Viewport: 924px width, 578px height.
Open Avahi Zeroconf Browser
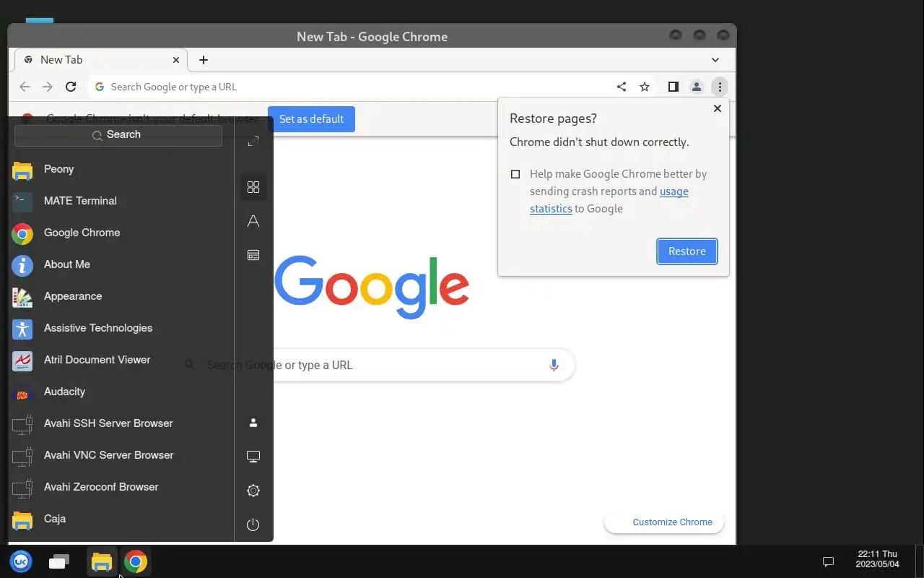point(121,487)
